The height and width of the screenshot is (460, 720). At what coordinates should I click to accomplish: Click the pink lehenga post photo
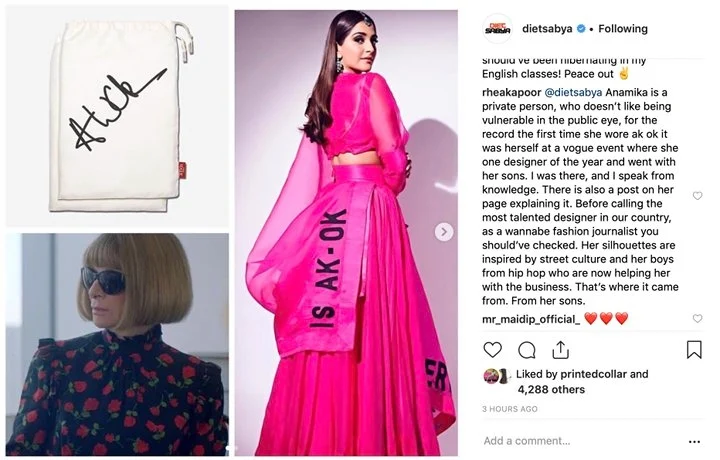(346, 233)
